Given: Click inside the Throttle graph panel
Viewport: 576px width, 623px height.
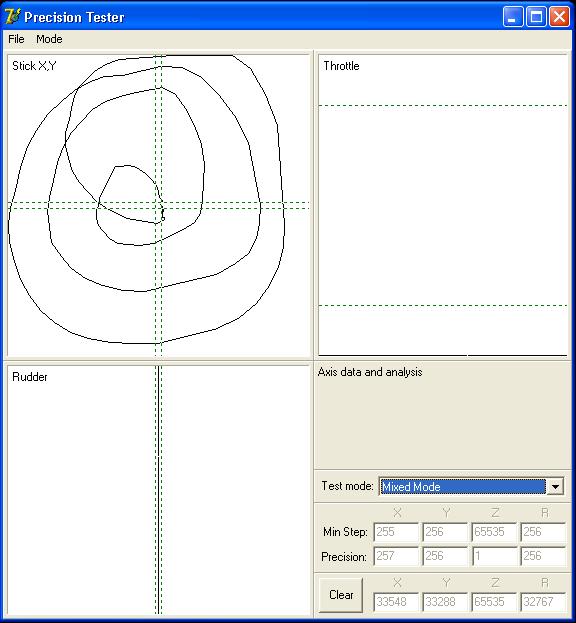Looking at the screenshot, I should coord(443,205).
